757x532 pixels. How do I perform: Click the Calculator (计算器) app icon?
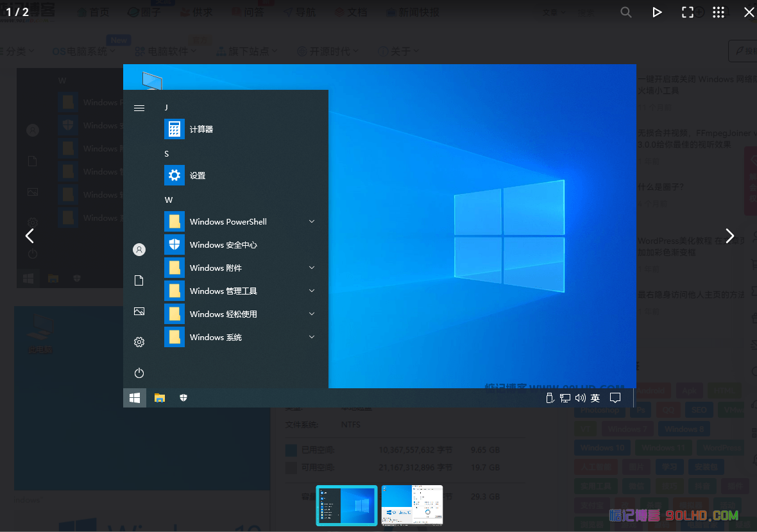click(x=174, y=129)
